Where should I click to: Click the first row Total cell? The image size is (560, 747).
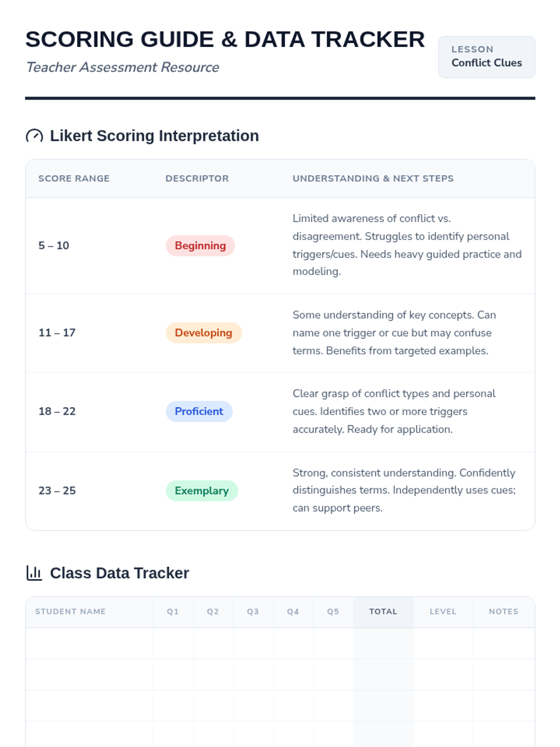[x=383, y=643]
